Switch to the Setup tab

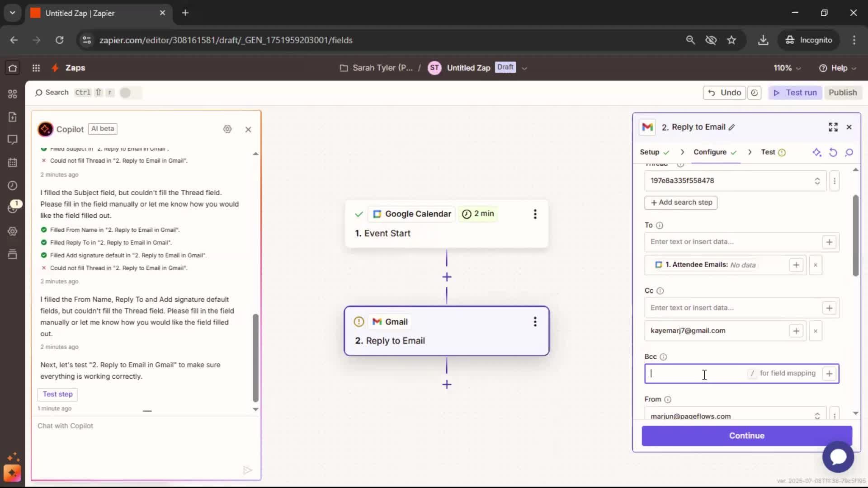coord(654,152)
